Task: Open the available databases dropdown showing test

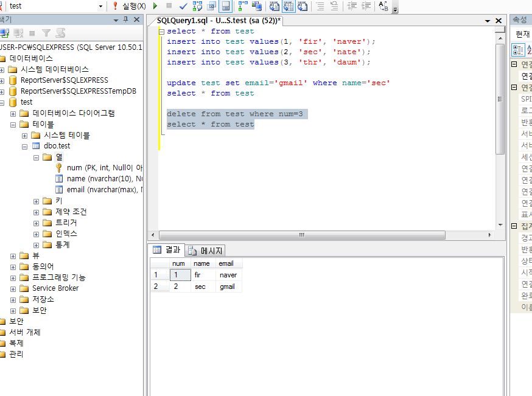Action: (x=100, y=6)
